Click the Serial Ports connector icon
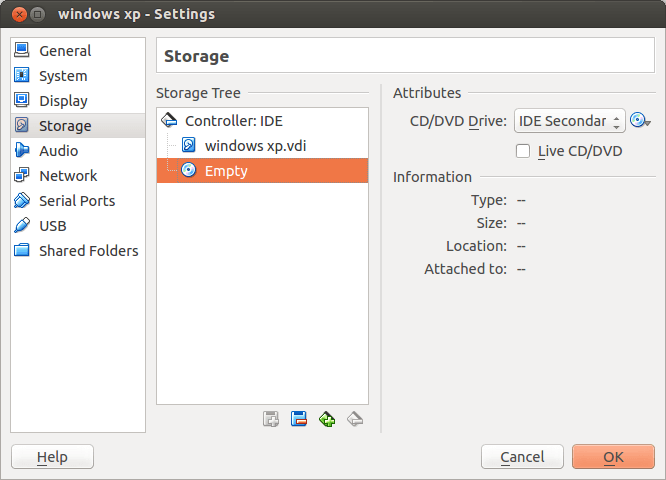The image size is (666, 480). 22,200
